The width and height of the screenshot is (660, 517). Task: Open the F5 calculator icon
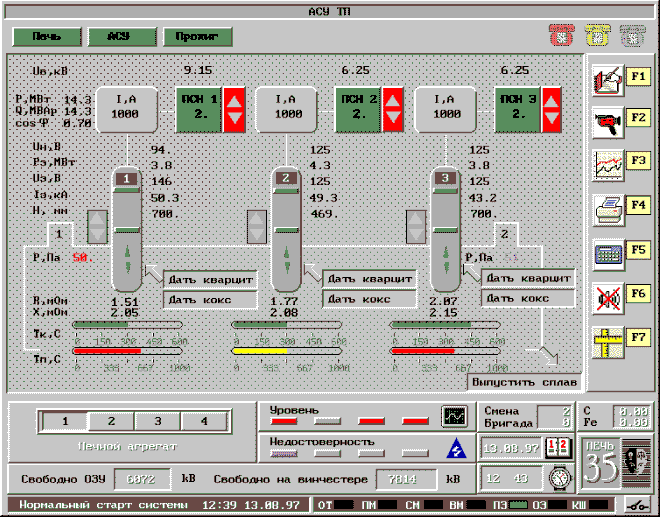(x=606, y=251)
